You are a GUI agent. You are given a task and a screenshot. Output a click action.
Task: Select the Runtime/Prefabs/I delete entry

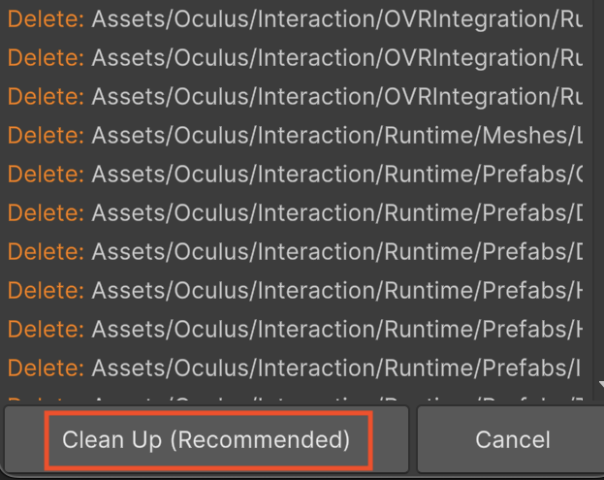(295, 368)
